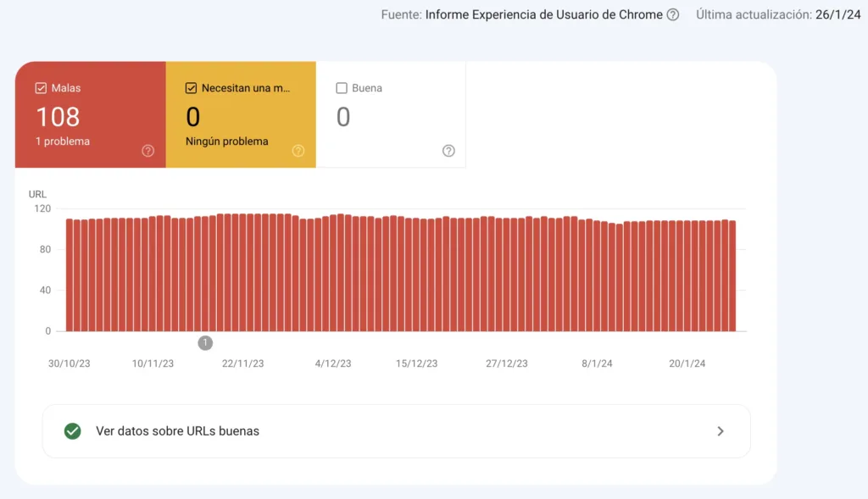The image size is (868, 499).
Task: Select the Buena card count 0
Action: point(391,114)
